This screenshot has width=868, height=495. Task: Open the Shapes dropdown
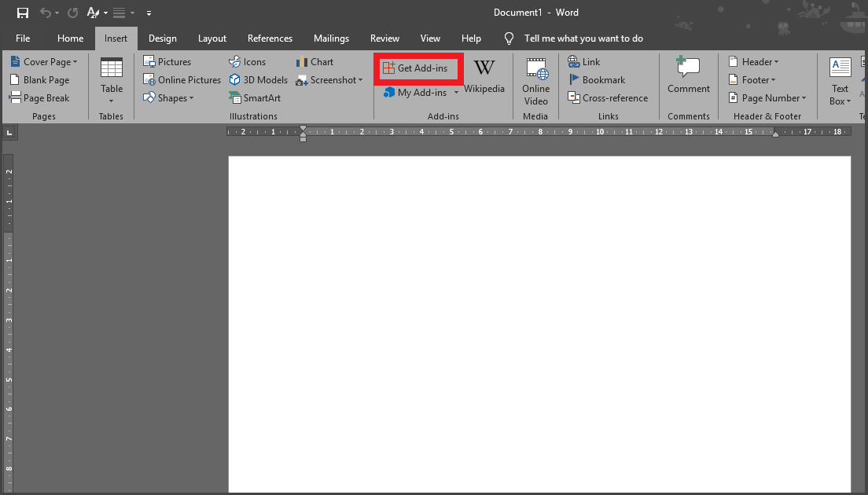point(171,97)
